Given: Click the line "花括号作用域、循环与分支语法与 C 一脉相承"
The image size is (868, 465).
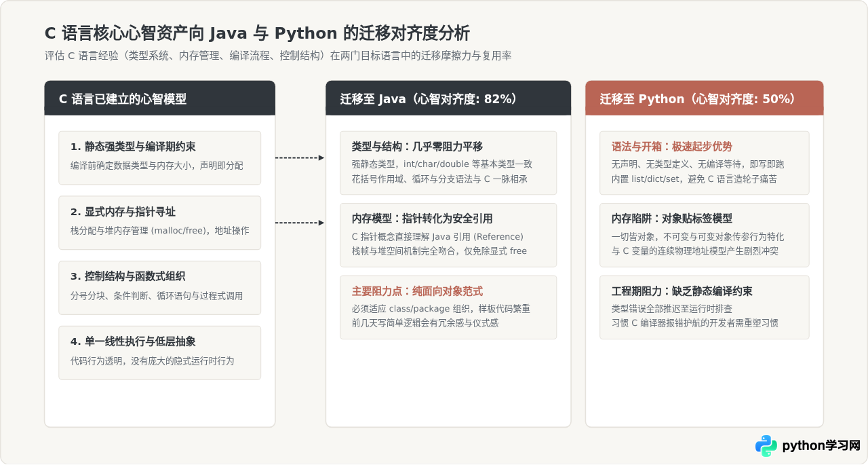Looking at the screenshot, I should (x=439, y=179).
